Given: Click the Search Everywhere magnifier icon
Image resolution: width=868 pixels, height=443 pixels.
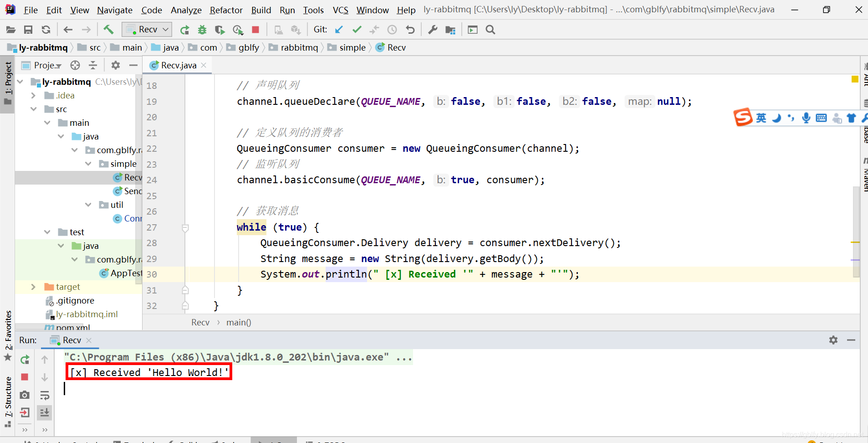Looking at the screenshot, I should coord(490,30).
